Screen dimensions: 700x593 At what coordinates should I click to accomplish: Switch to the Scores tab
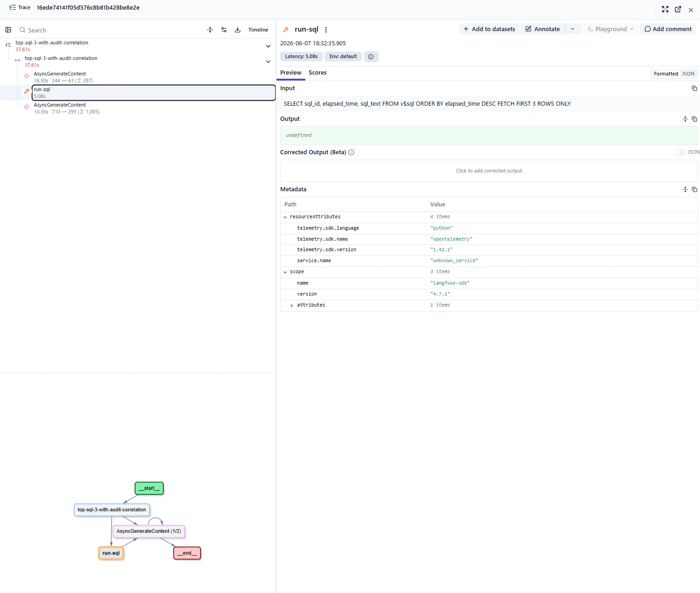pyautogui.click(x=318, y=73)
